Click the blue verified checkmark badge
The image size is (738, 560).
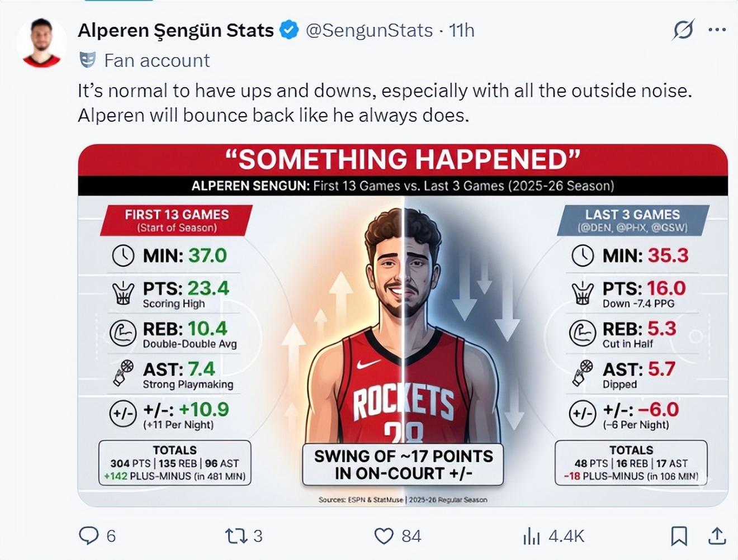tap(289, 30)
